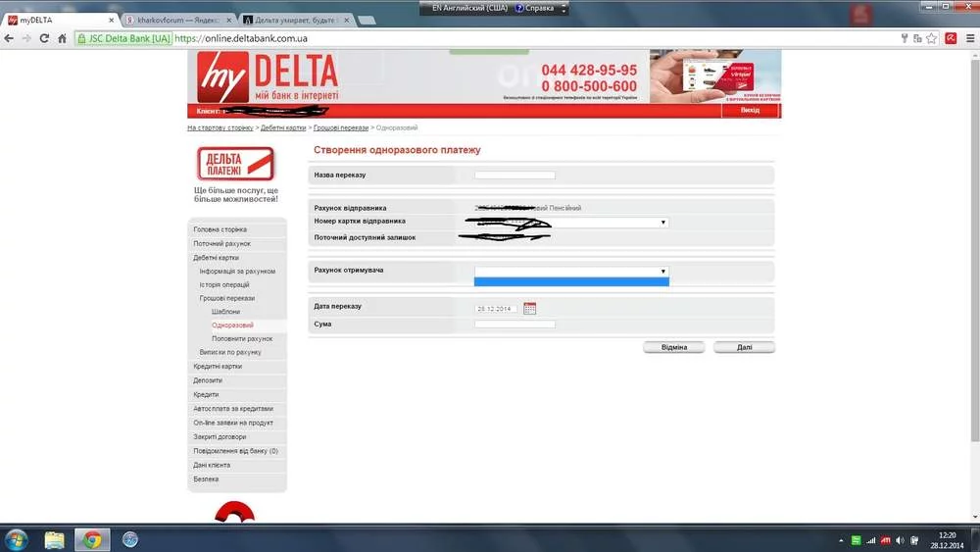
Task: Expand the sender card number dropdown
Action: (662, 222)
